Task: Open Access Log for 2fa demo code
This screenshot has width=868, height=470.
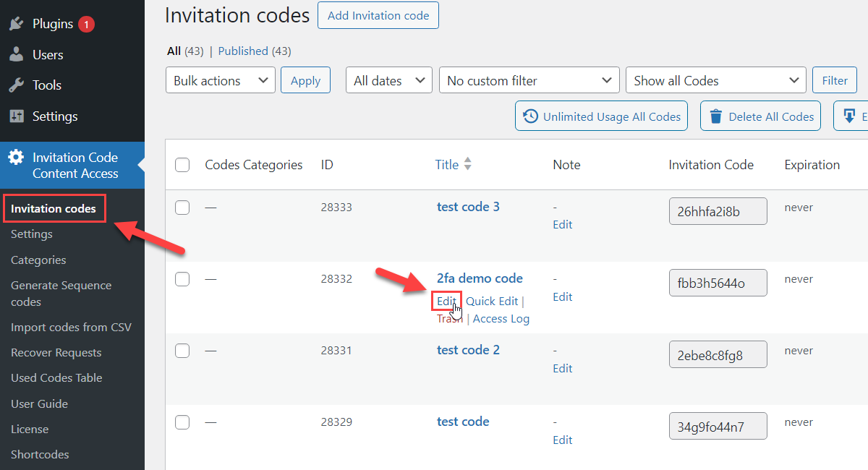Action: (501, 319)
